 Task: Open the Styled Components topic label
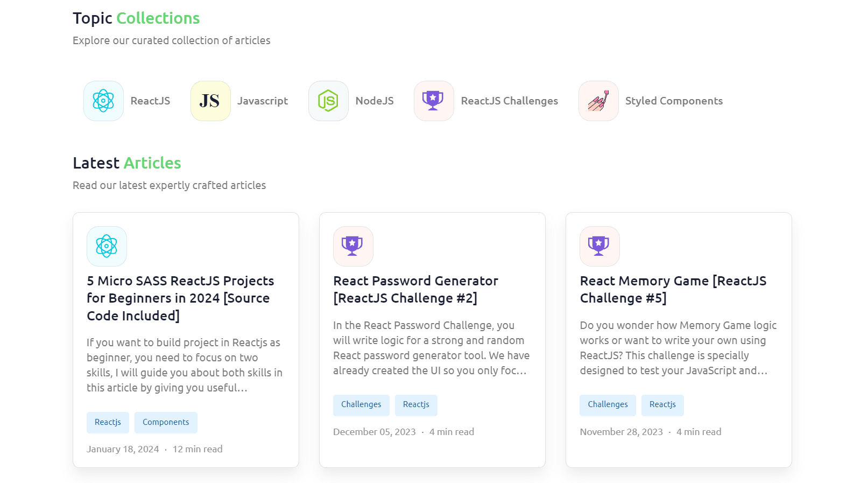(674, 101)
